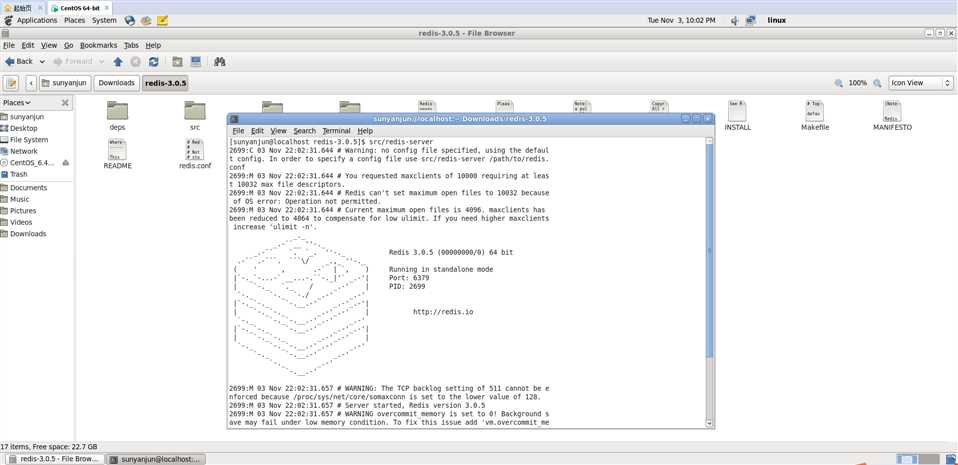Click the Stop loading toolbar icon

pyautogui.click(x=136, y=62)
